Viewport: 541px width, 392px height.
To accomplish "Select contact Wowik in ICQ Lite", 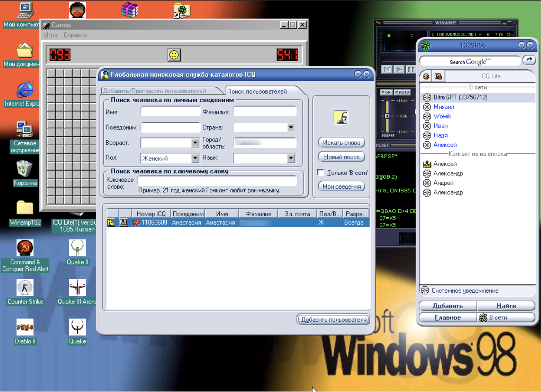I will [478, 116].
